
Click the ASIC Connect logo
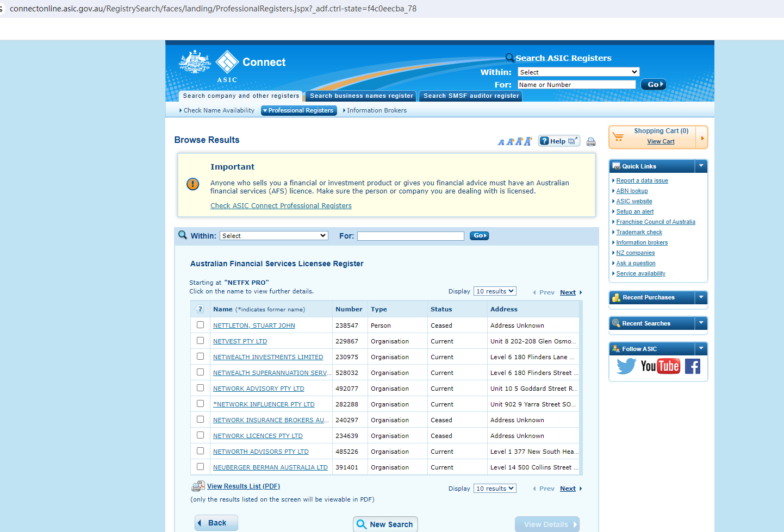232,66
